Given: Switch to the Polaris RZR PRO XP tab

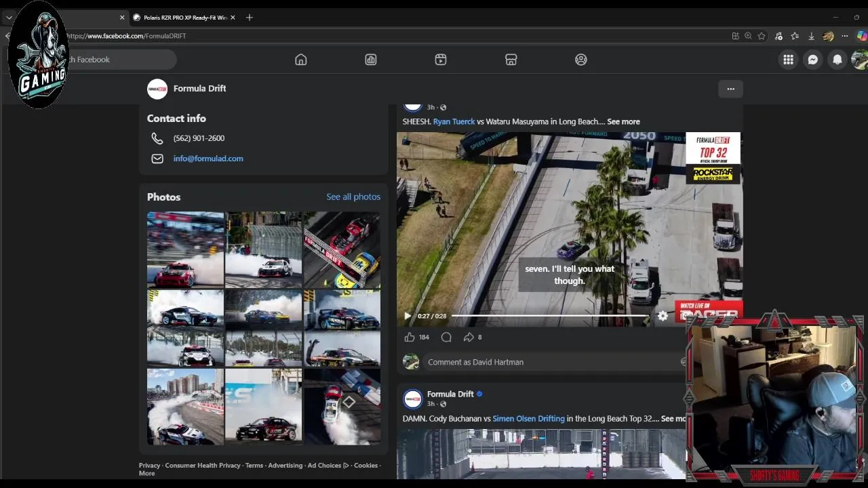Looking at the screenshot, I should tap(184, 18).
